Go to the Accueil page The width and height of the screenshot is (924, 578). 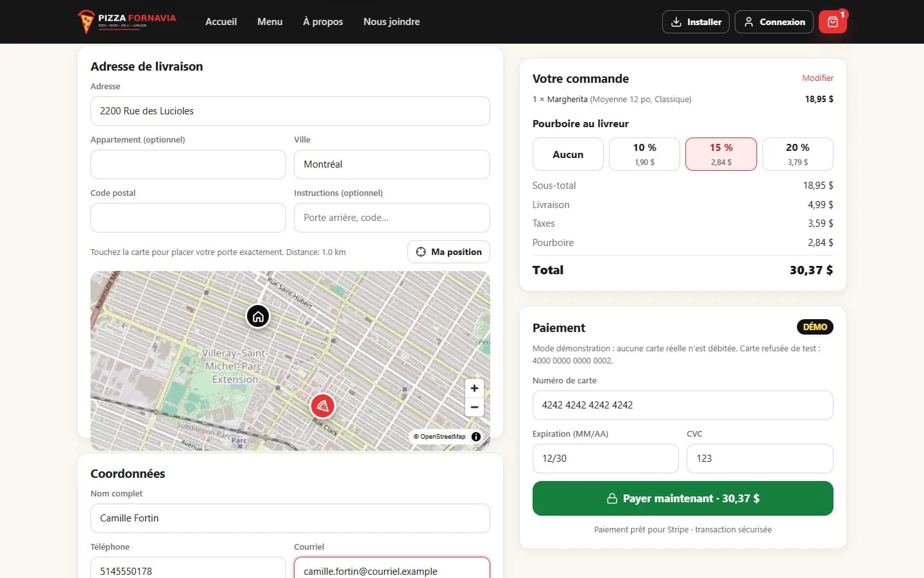point(221,22)
